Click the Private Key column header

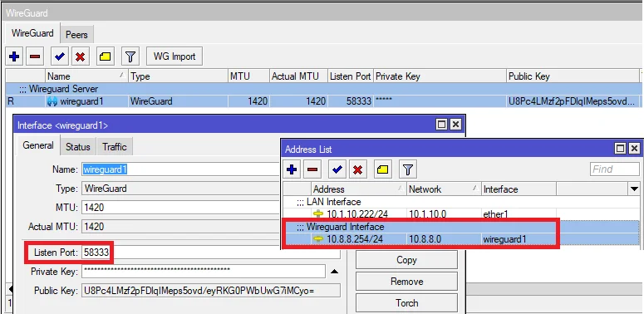pyautogui.click(x=440, y=76)
